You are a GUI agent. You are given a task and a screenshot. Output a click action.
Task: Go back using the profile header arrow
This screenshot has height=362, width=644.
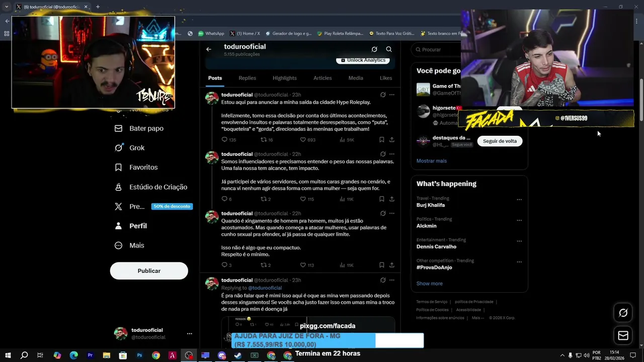click(x=209, y=49)
